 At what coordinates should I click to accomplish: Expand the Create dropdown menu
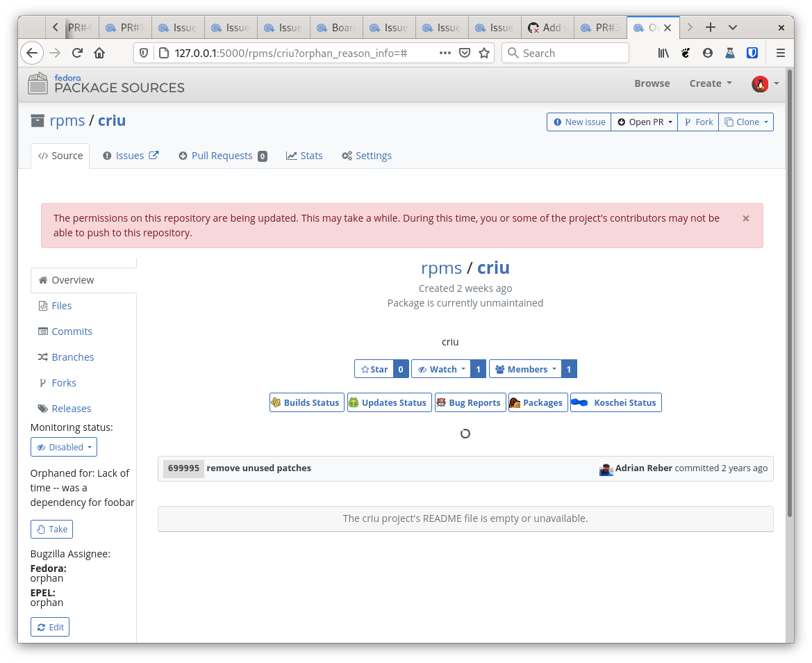coord(711,83)
